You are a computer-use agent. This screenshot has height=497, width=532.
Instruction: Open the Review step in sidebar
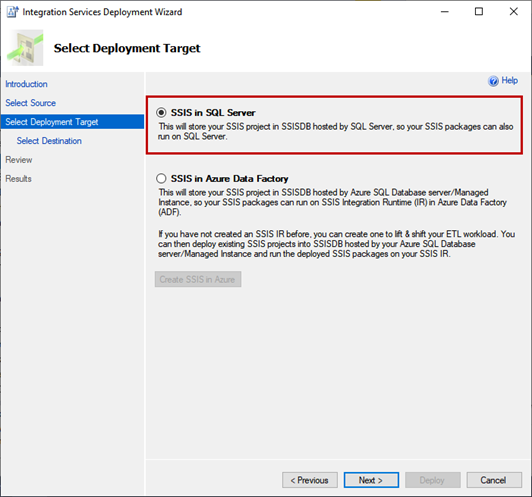coord(19,160)
